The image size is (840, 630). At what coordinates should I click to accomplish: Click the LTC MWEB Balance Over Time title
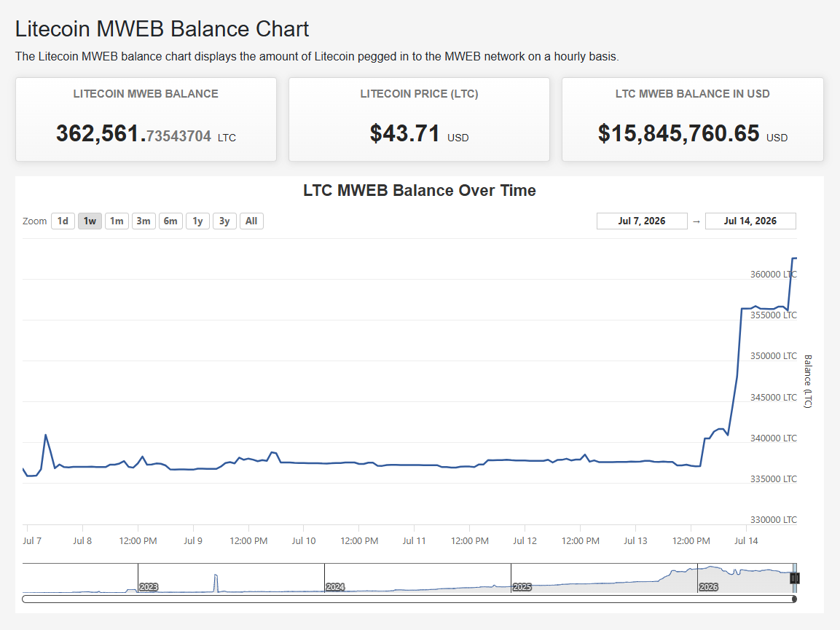[420, 190]
